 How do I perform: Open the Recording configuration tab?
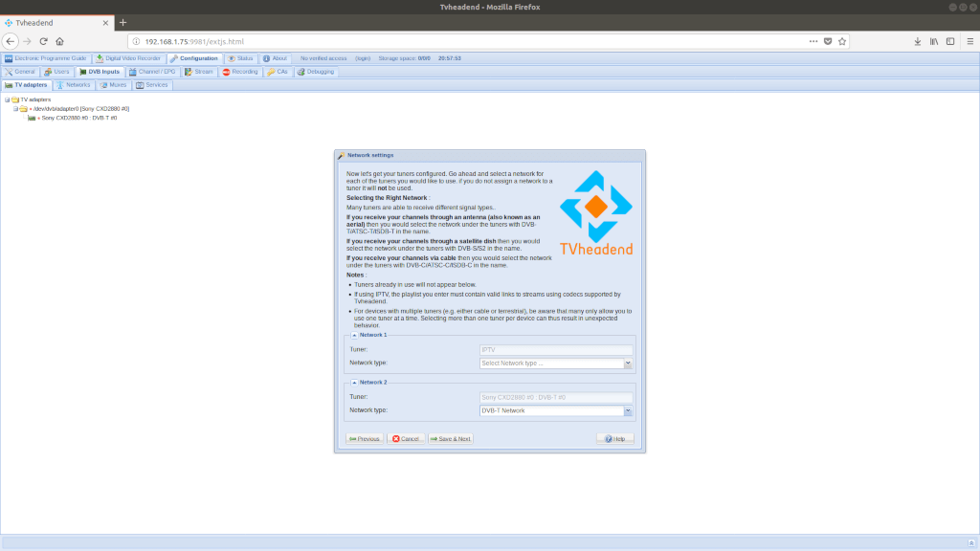click(x=240, y=72)
